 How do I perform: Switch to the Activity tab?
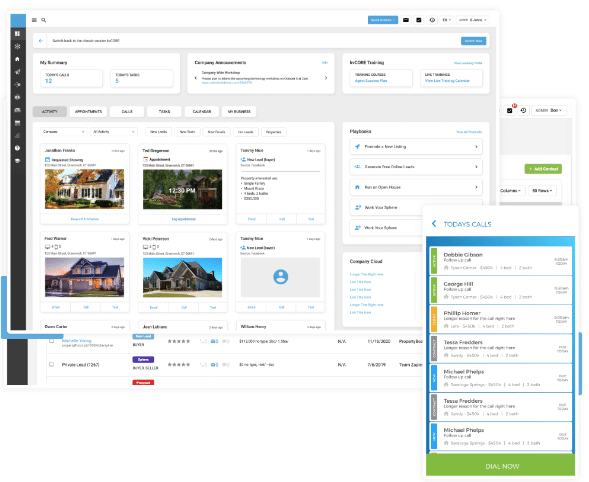50,112
